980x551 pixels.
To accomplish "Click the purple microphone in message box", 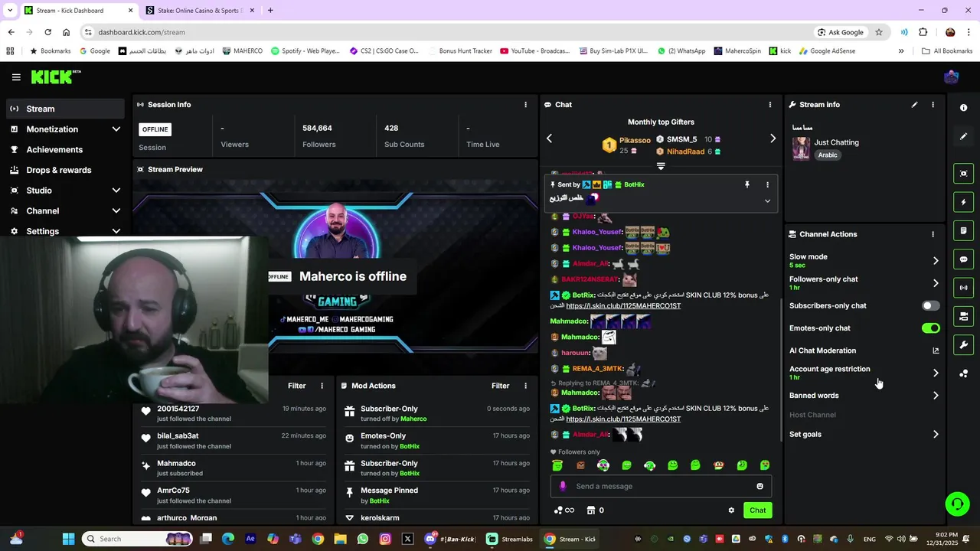I will [x=563, y=486].
